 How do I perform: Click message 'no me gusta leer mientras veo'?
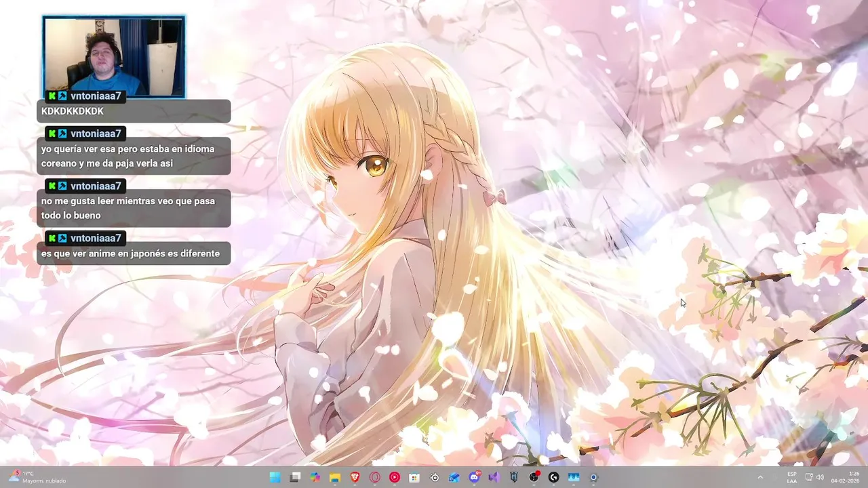[x=134, y=208]
